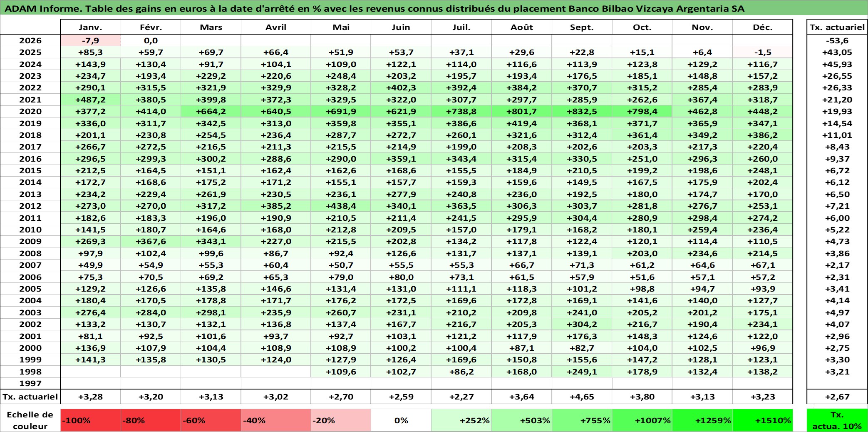
Task: Click the +248,4 cell in 2023 row
Action: coord(341,76)
